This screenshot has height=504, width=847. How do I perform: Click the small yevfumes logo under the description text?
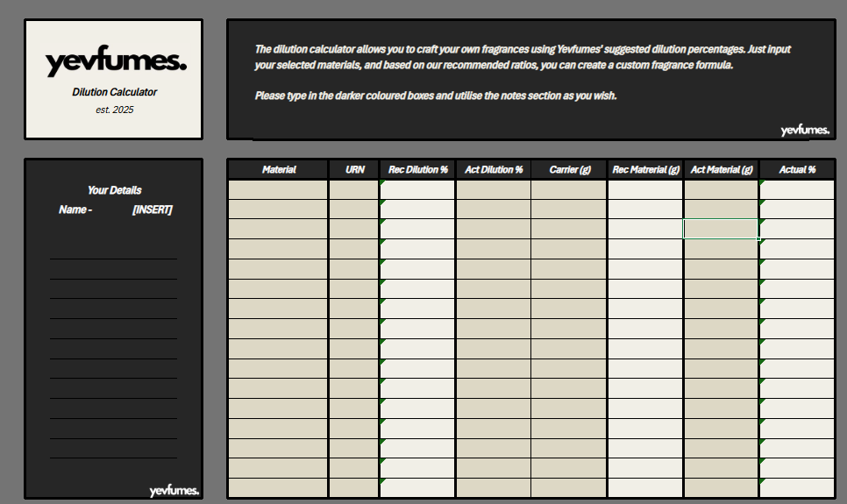click(805, 130)
